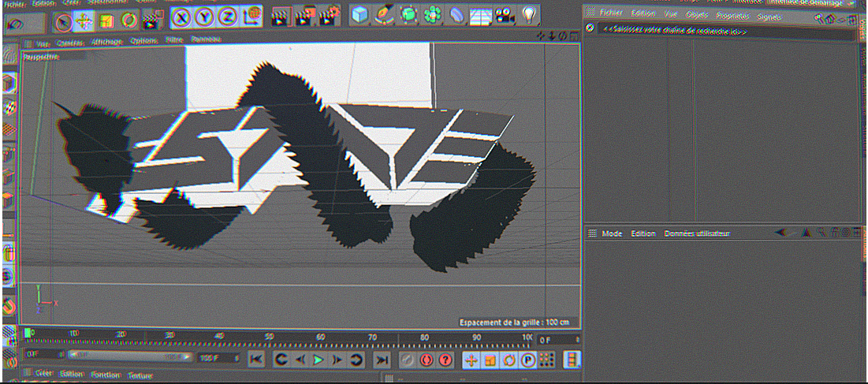868x384 pixels.
Task: Toggle X axis lock
Action: tap(183, 17)
